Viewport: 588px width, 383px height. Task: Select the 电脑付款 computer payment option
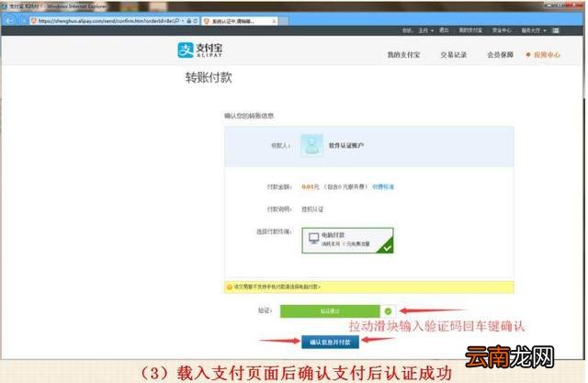[347, 241]
